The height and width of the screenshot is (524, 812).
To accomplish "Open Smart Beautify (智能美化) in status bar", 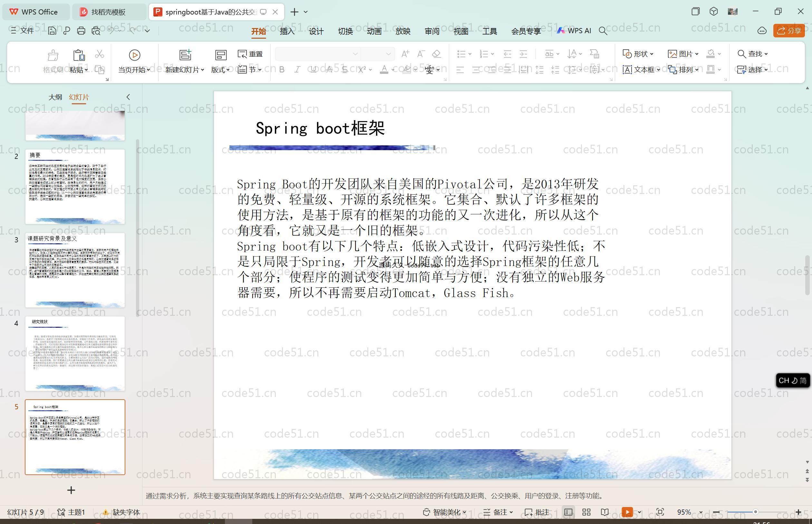I will pos(445,512).
